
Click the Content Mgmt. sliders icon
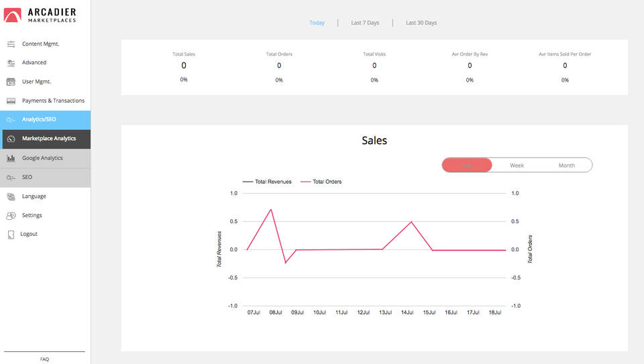click(x=11, y=44)
